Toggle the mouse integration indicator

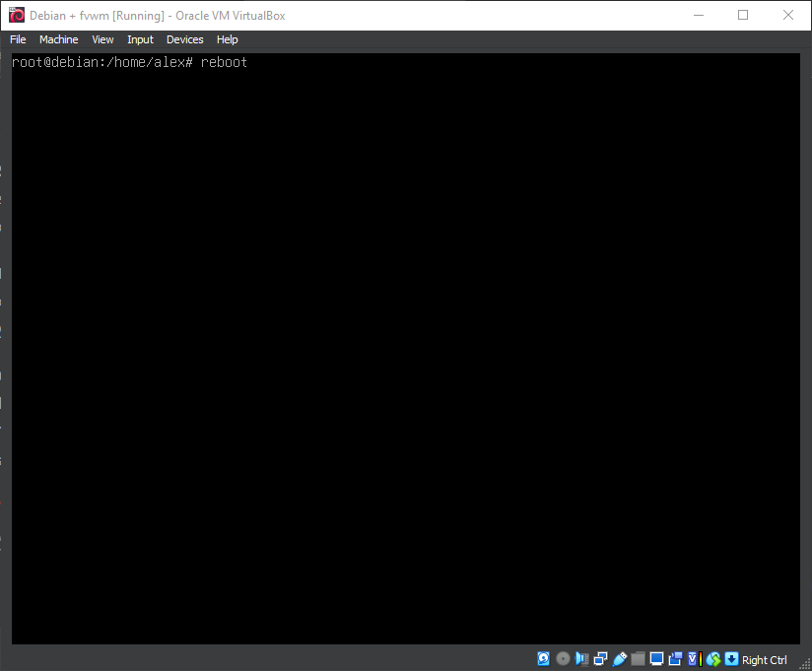(712, 658)
